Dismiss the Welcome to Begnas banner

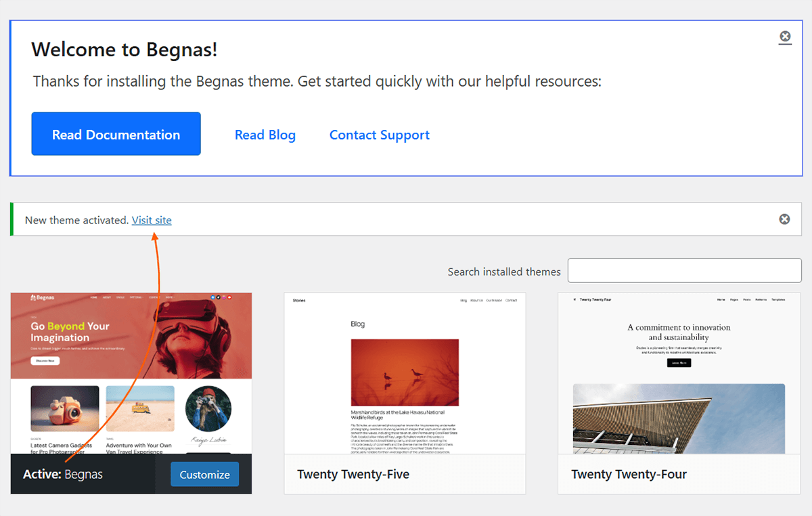[x=785, y=37]
